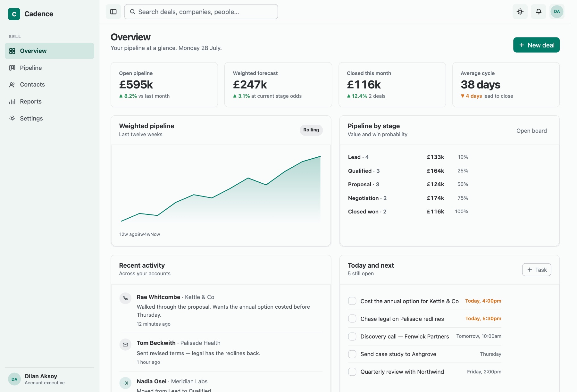Viewport: 577px width, 392px height.
Task: Create a New deal
Action: click(536, 45)
